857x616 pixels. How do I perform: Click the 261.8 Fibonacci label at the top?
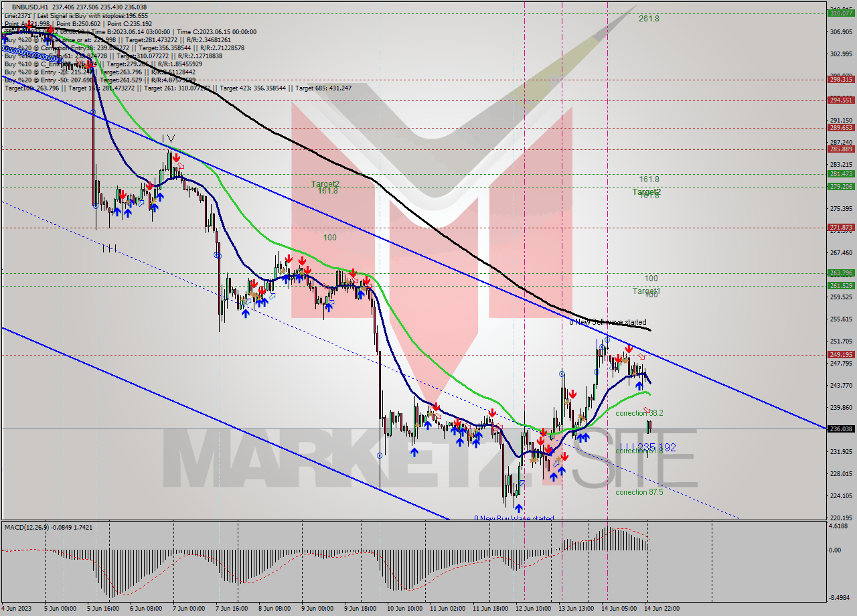click(x=649, y=19)
